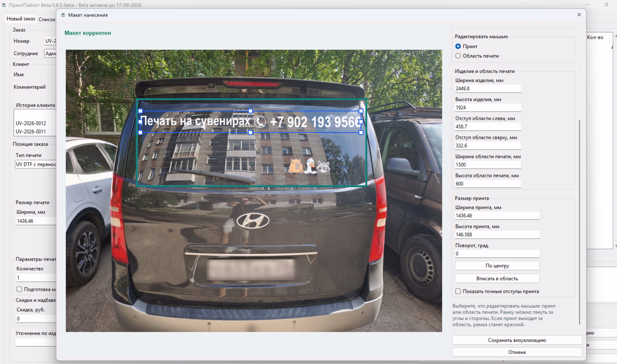Image resolution: width=617 pixels, height=364 pixels.
Task: Close the Макет нанесения dialog
Action: click(579, 15)
